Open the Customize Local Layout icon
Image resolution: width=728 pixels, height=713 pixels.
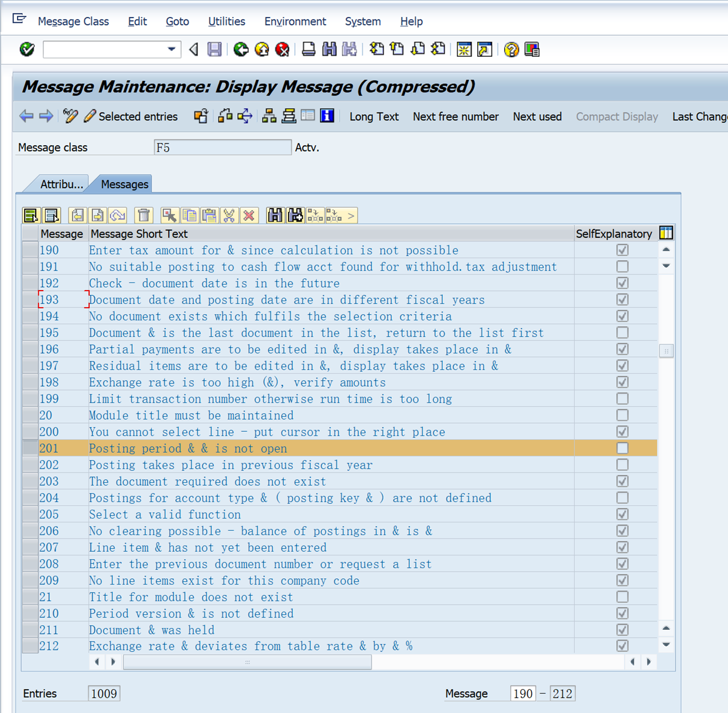coord(532,49)
